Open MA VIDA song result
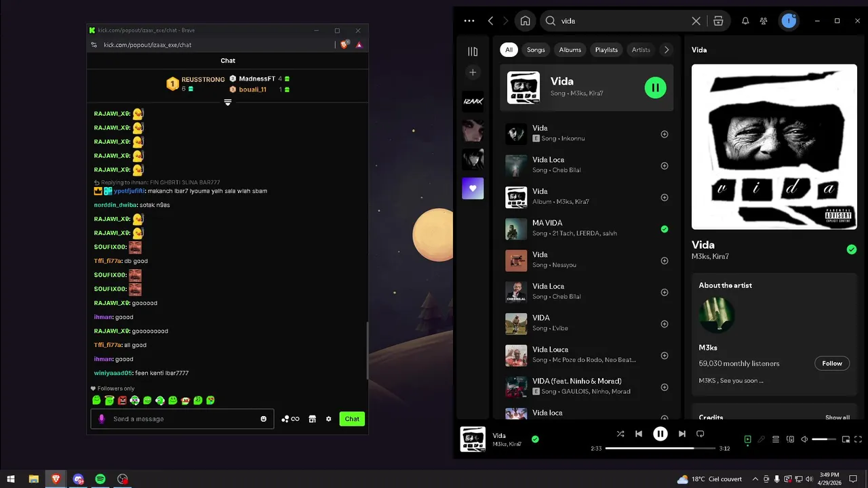This screenshot has width=868, height=488. 587,229
